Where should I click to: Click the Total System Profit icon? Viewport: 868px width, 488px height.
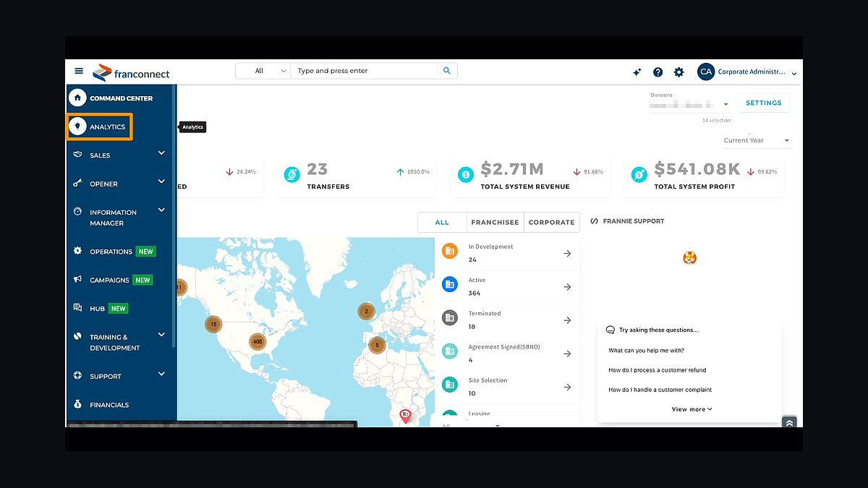coord(639,174)
